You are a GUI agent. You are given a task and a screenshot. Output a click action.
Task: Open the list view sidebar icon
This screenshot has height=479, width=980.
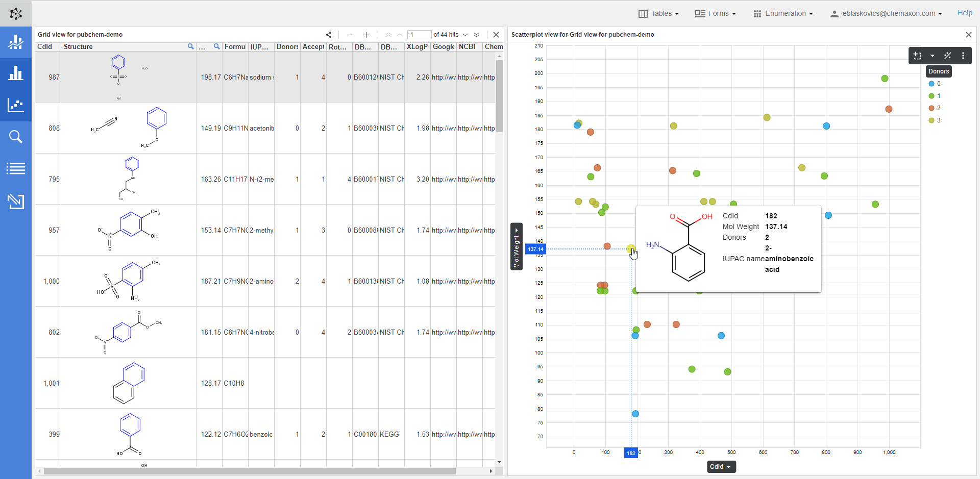click(16, 168)
